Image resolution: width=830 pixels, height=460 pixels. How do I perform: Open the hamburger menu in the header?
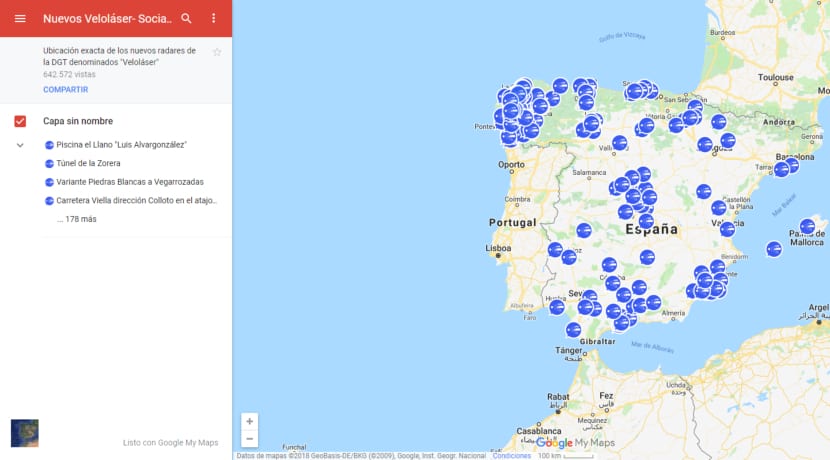pyautogui.click(x=20, y=19)
